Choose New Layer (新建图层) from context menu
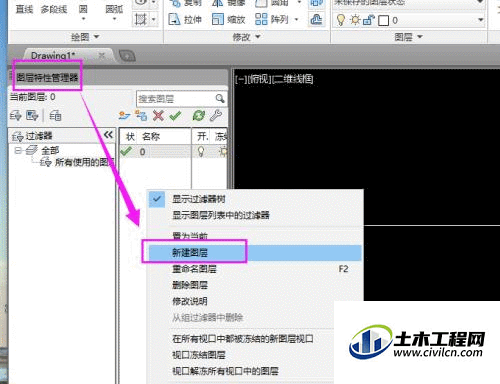The image size is (500, 384). pos(255,253)
